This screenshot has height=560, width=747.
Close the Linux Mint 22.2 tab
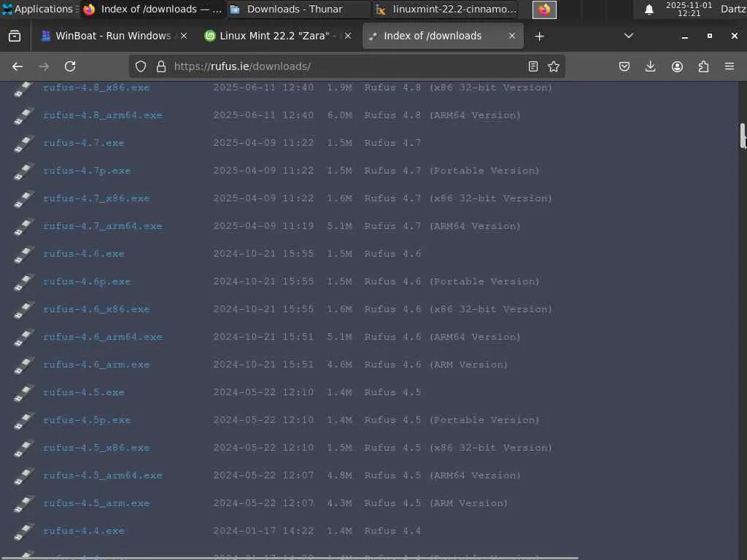pos(348,36)
